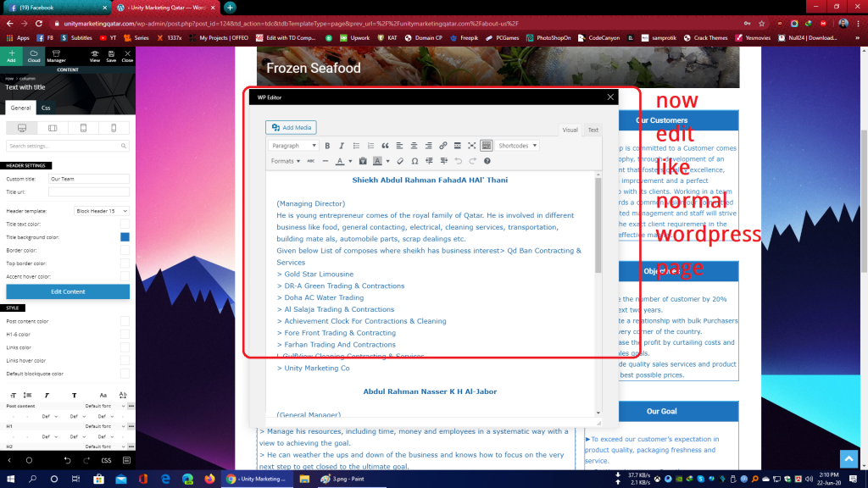The image size is (868, 488).
Task: Open Header template dropdown
Action: click(x=102, y=211)
